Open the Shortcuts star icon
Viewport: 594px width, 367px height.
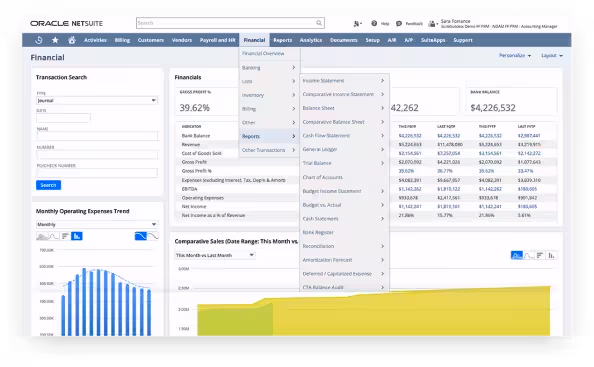(55, 40)
